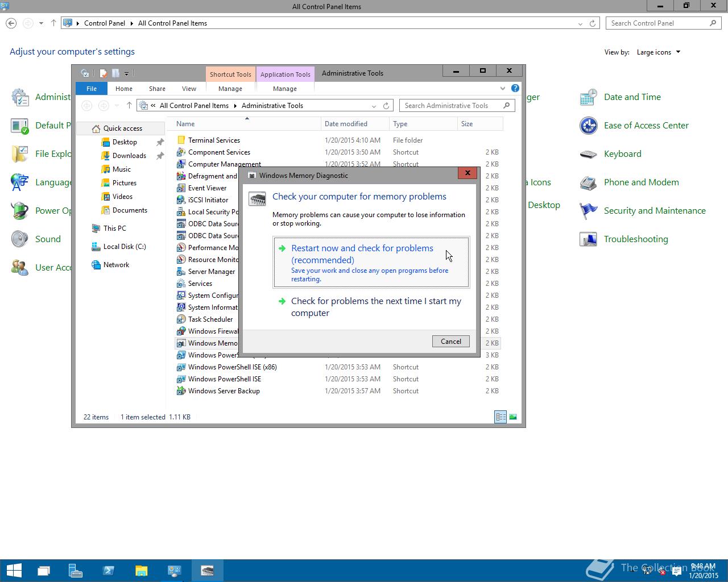Select the Terminal Services folder
Image resolution: width=728 pixels, height=582 pixels.
[338, 140]
